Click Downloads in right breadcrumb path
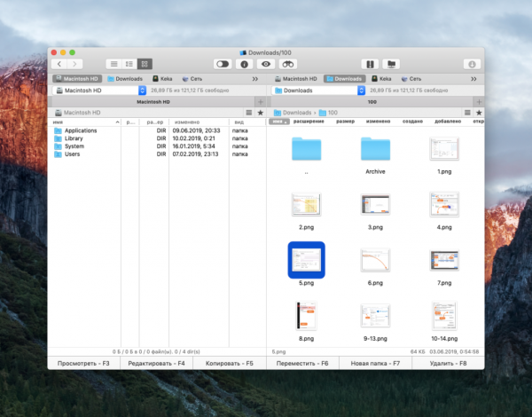Viewport: 532px width, 417px height. (x=293, y=113)
